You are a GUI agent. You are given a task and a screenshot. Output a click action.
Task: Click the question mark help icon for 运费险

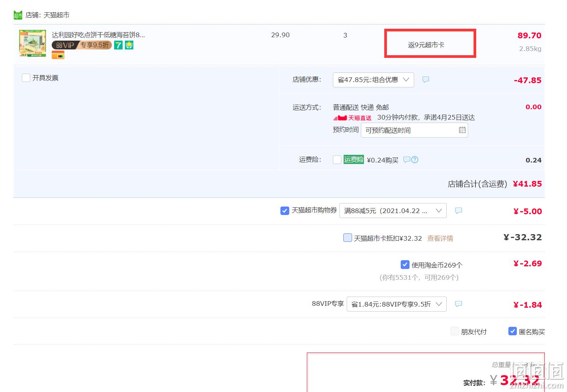pyautogui.click(x=415, y=159)
